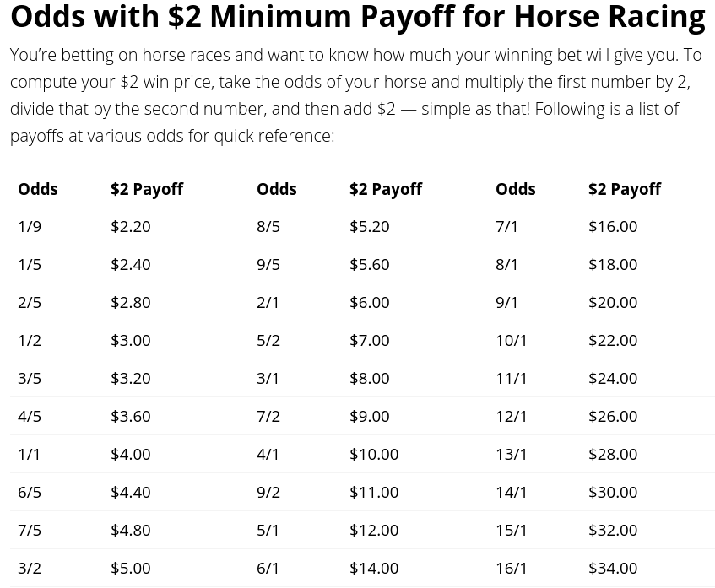Select the 7/1 odds cell
The height and width of the screenshot is (588, 715).
click(506, 227)
